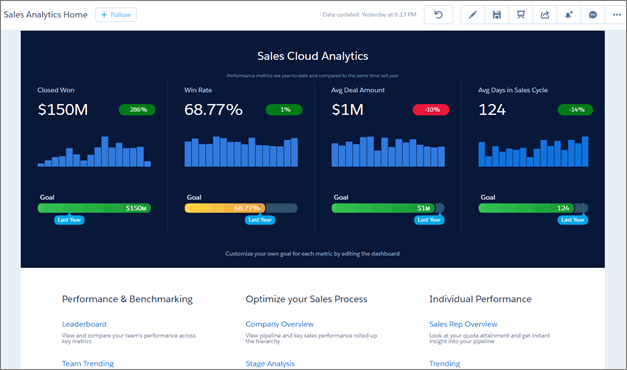627x370 pixels.
Task: Click the save floppy disk icon
Action: pos(497,15)
